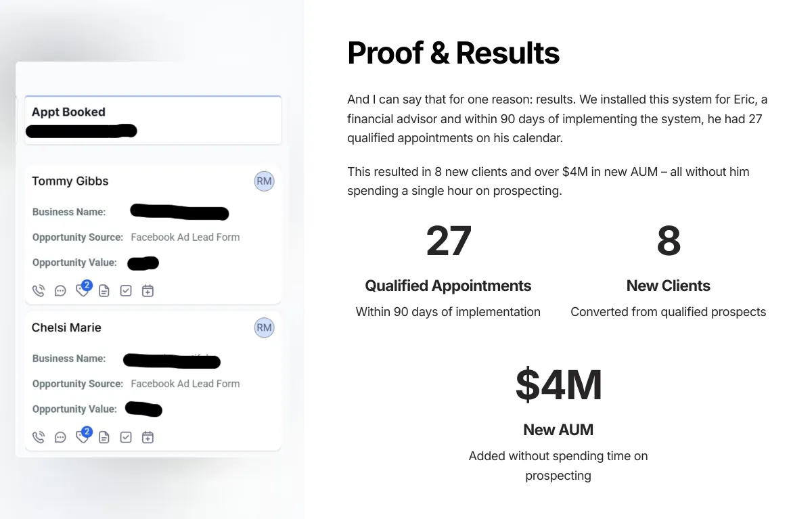Call Tommy Gibbs using the phone icon
Screen dimensions: 812x519
[39, 290]
